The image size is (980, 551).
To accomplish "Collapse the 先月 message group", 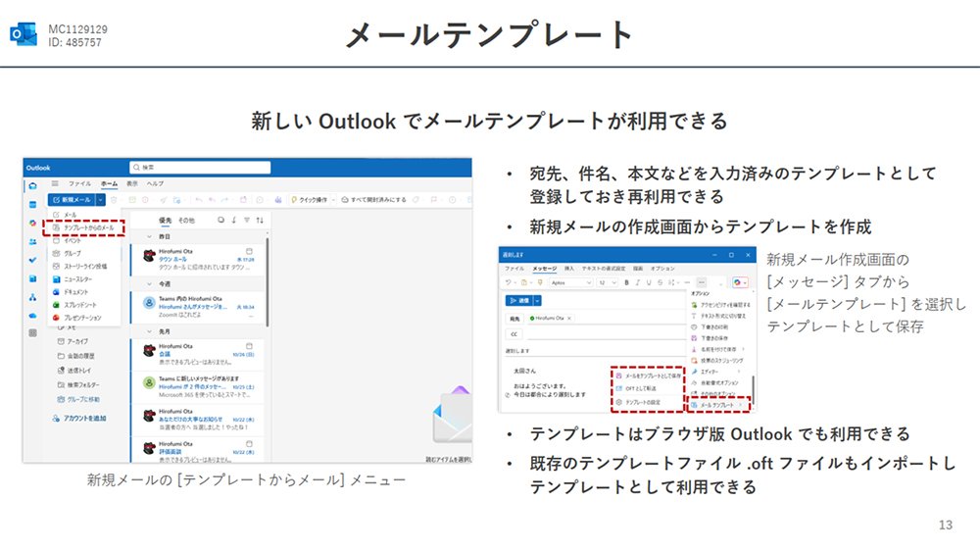I will pyautogui.click(x=149, y=331).
